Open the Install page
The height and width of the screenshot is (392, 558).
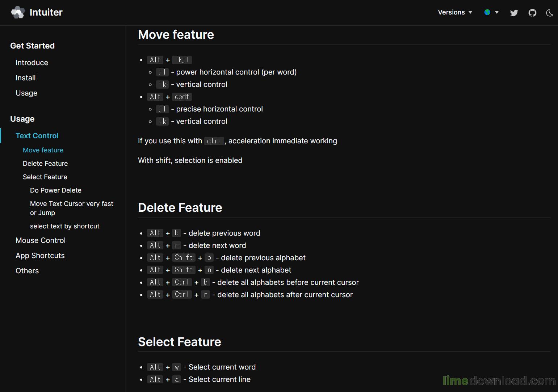26,78
